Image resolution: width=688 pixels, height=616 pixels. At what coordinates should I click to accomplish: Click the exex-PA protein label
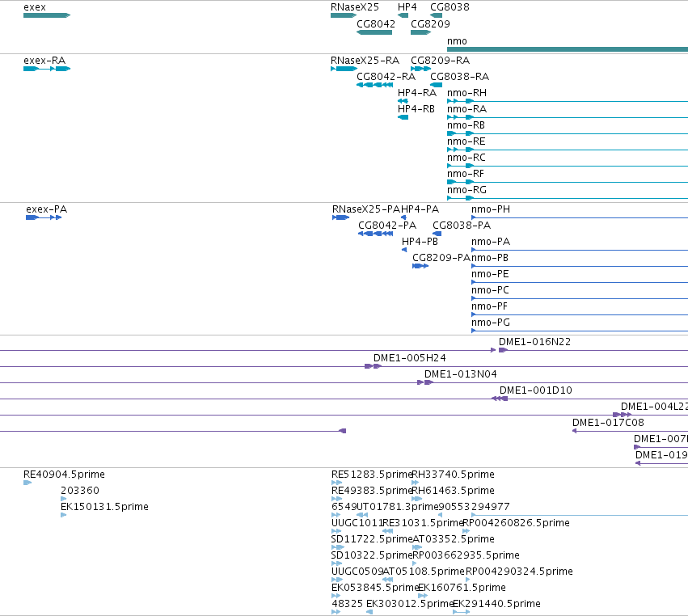pos(47,209)
